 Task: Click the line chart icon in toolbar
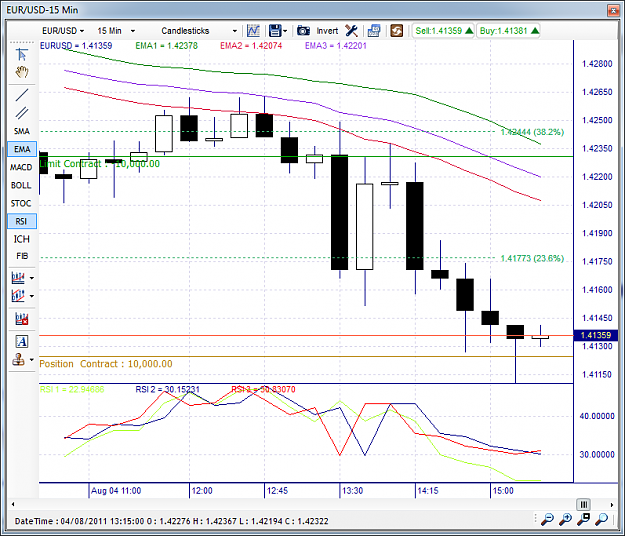tap(253, 31)
